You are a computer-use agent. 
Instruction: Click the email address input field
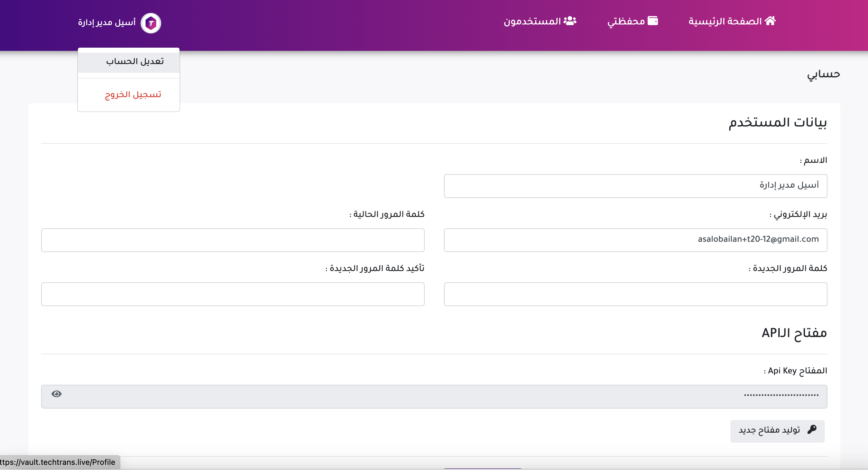(635, 240)
